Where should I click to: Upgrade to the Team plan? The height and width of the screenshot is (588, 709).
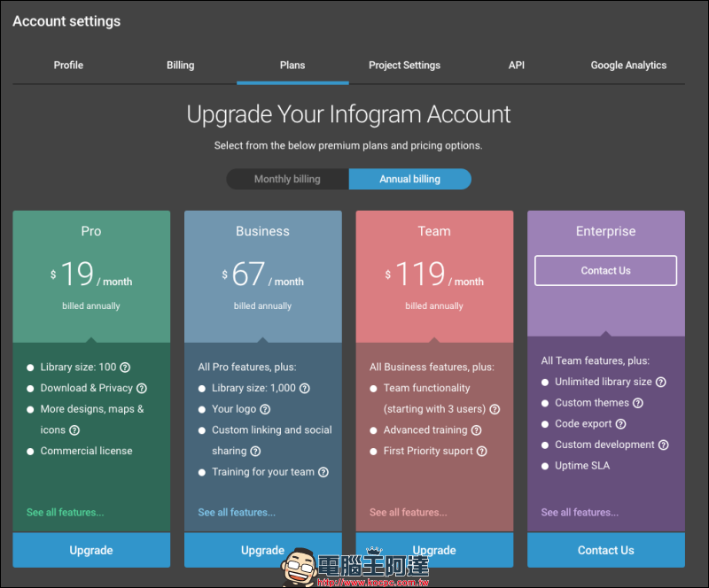click(x=434, y=550)
